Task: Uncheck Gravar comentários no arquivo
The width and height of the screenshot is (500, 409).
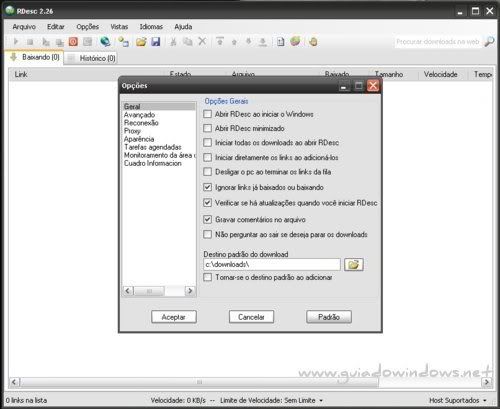Action: coord(207,219)
